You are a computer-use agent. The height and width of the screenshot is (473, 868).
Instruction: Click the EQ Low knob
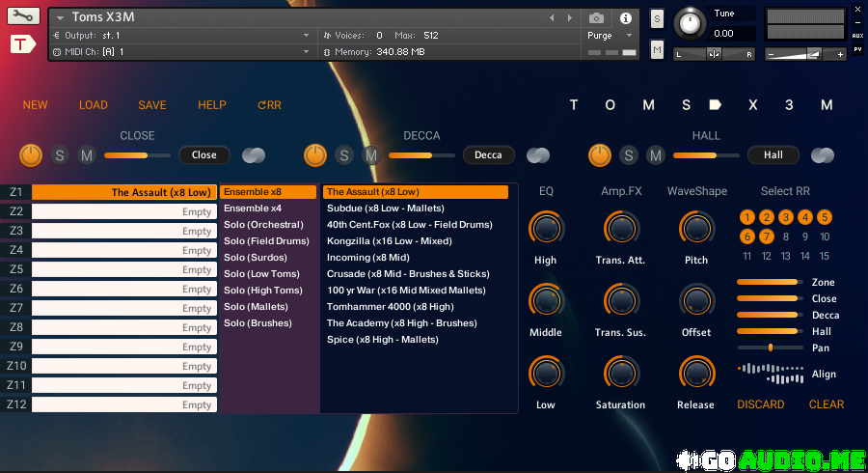tap(546, 373)
